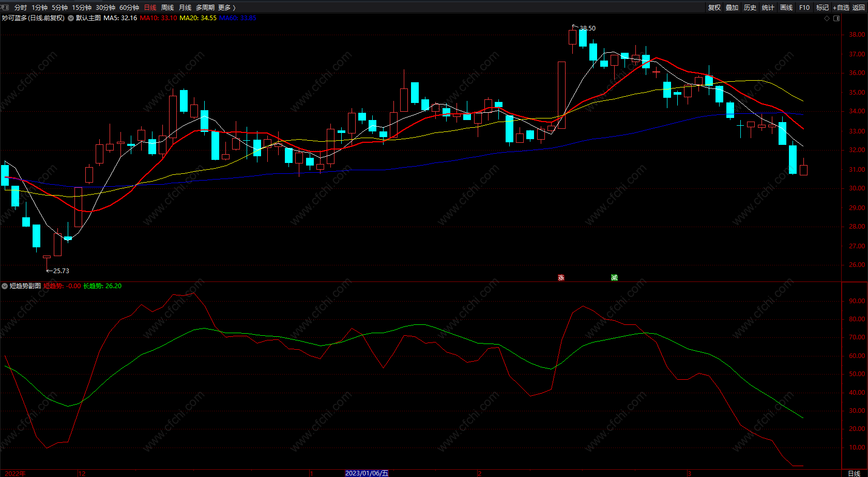This screenshot has height=477, width=868.
Task: Open F10 company information
Action: coord(804,7)
